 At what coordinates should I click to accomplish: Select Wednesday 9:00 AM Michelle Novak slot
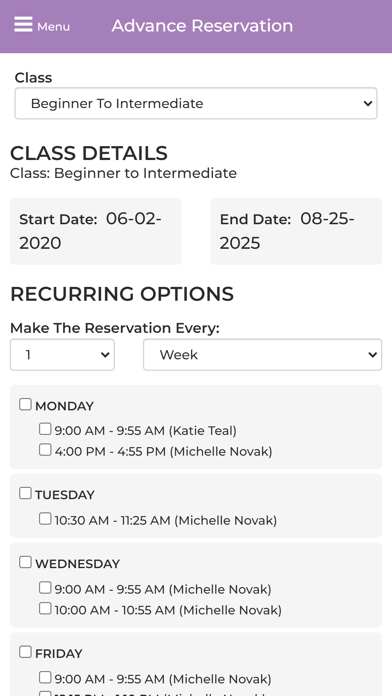pos(45,588)
